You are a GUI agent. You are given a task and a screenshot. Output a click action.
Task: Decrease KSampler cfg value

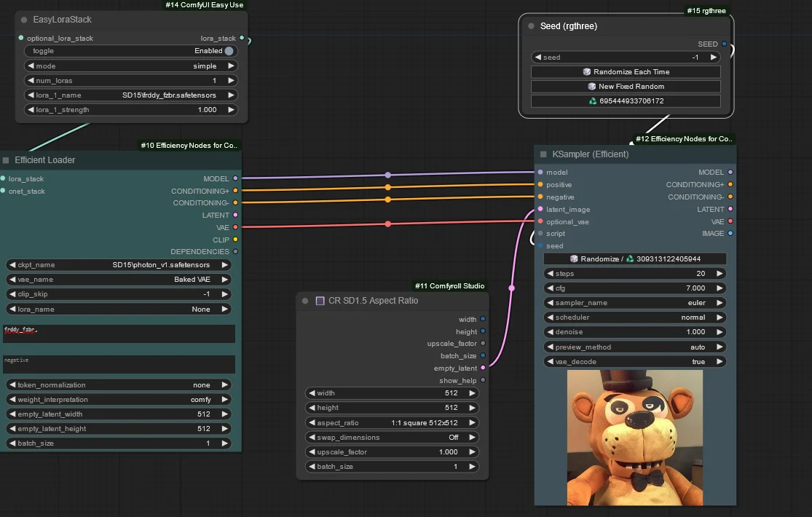click(550, 288)
